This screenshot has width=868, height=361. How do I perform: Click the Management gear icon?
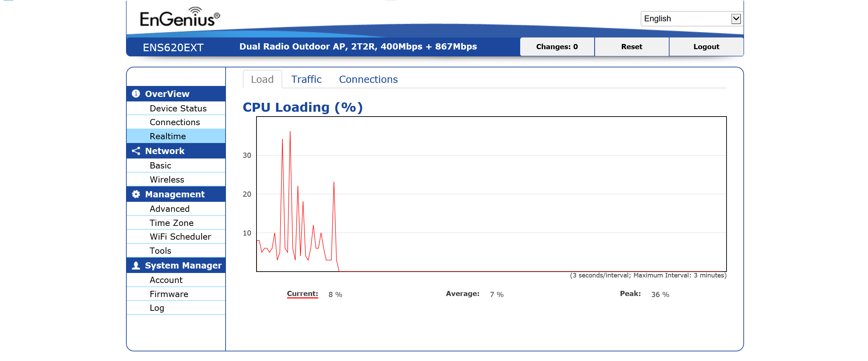[x=136, y=194]
